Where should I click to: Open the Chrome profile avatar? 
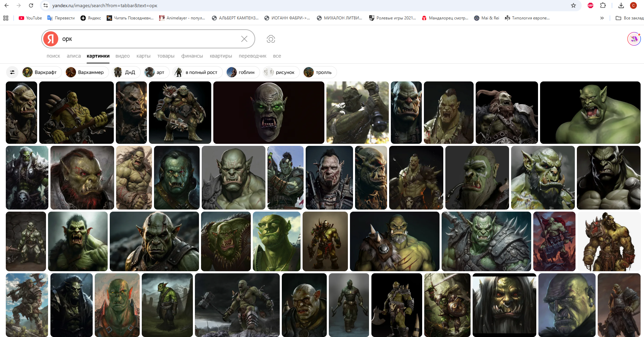point(633,5)
